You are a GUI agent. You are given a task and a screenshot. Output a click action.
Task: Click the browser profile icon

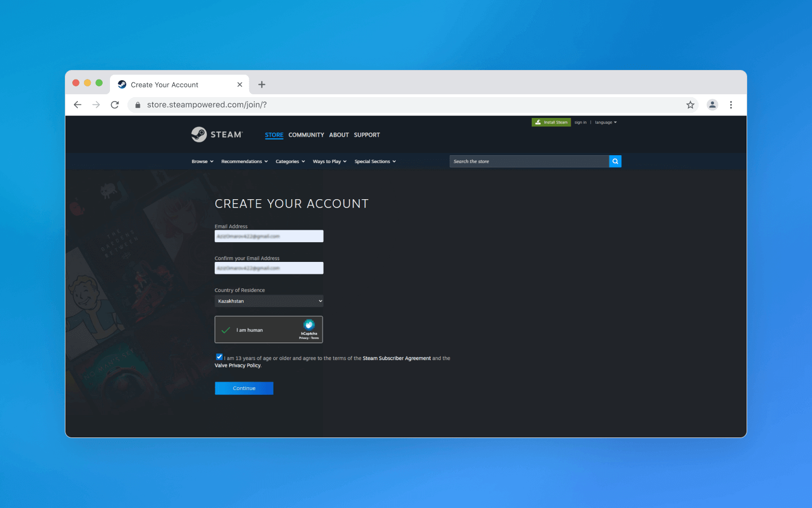(712, 104)
